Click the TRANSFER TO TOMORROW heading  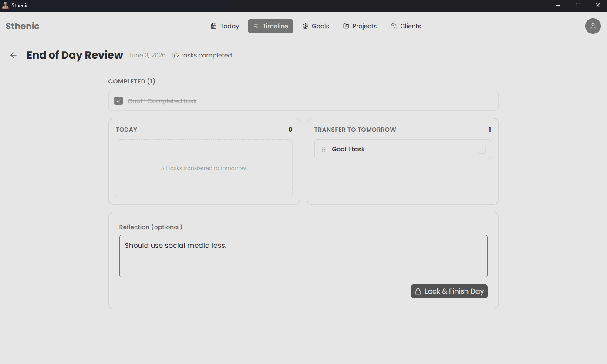click(x=355, y=130)
